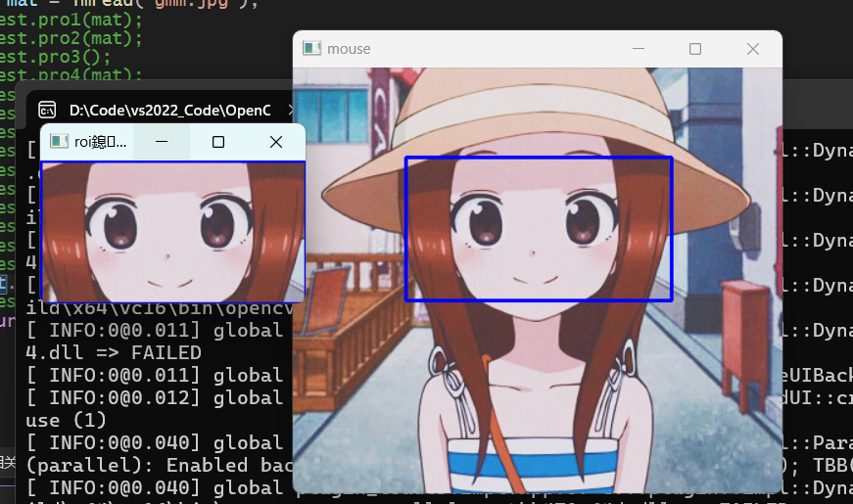Minimize the roi window
Image resolution: width=853 pixels, height=504 pixels.
pyautogui.click(x=162, y=142)
